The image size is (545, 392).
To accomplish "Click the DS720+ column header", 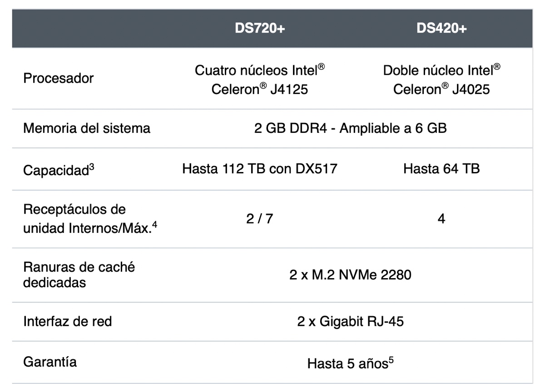I will [260, 28].
